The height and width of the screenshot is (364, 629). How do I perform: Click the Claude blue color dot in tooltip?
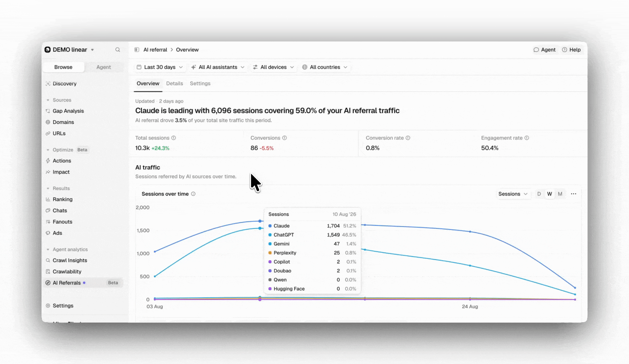click(x=270, y=226)
